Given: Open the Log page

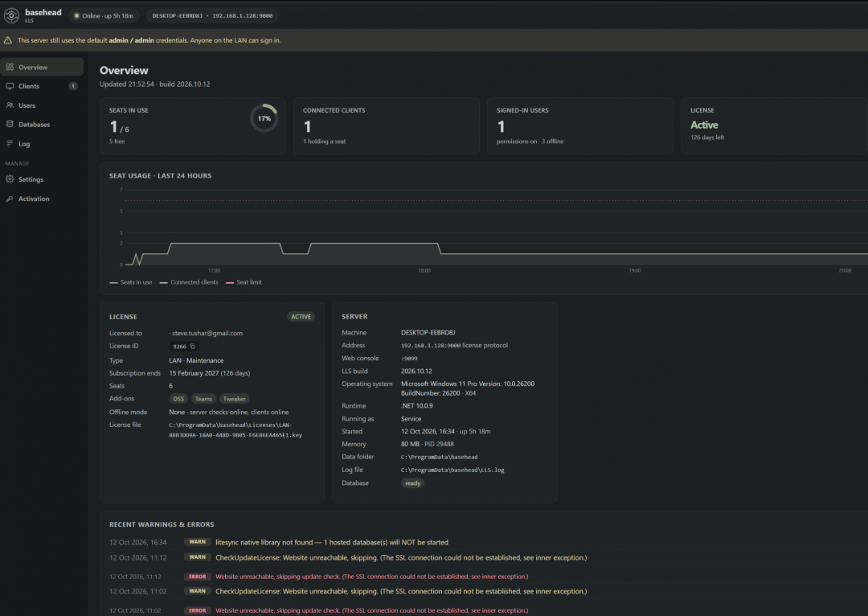Looking at the screenshot, I should pyautogui.click(x=42, y=143).
